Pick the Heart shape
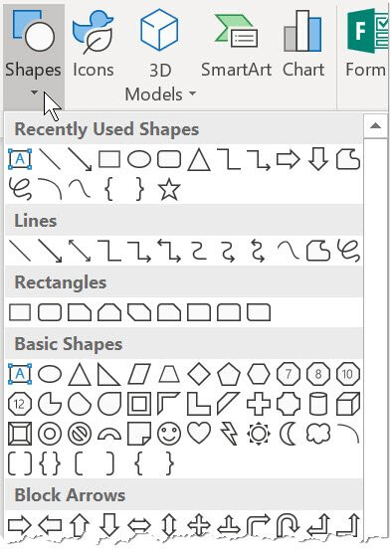Viewport: 392px width, 551px height. [x=199, y=433]
